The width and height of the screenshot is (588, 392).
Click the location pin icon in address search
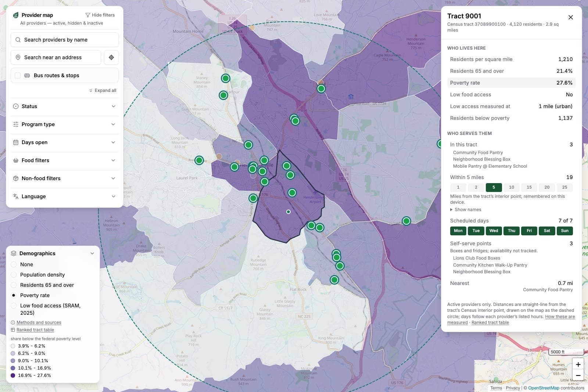tap(18, 57)
